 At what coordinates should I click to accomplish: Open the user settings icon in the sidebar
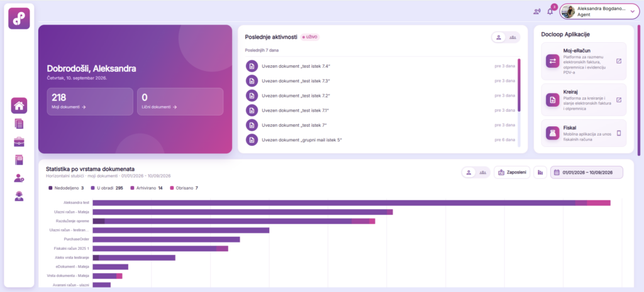(x=19, y=178)
